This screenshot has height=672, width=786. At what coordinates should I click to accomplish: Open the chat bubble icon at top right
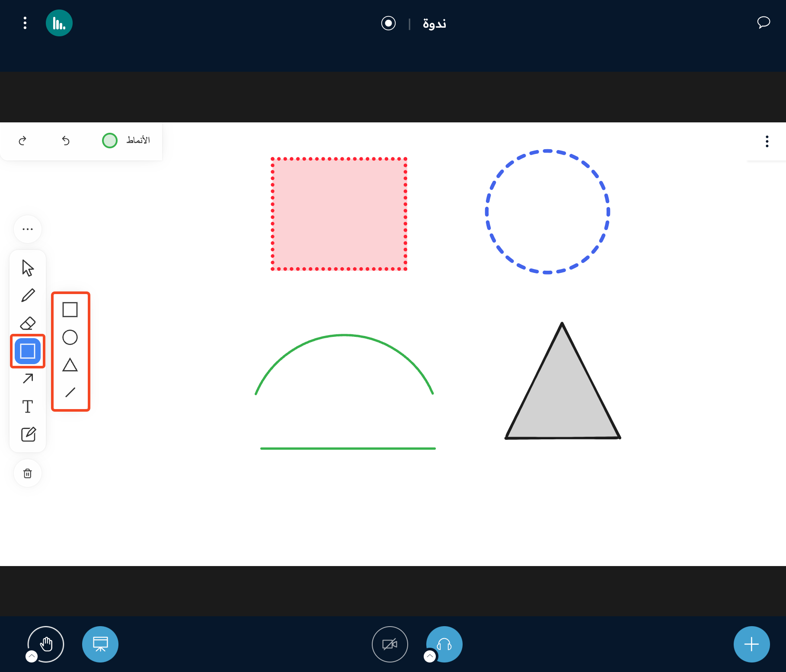[x=764, y=22]
